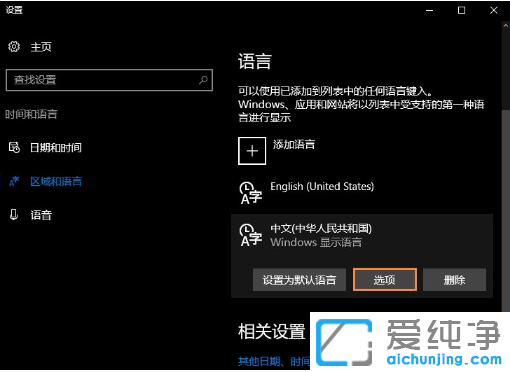Image resolution: width=510 pixels, height=372 pixels.
Task: Click the 语言 heading text
Action: click(x=255, y=62)
